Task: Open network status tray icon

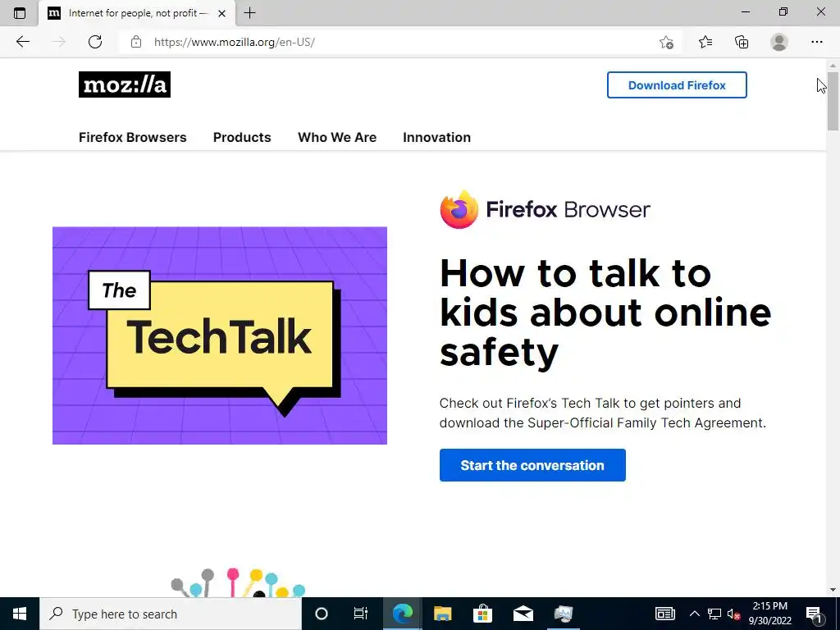Action: click(x=714, y=614)
